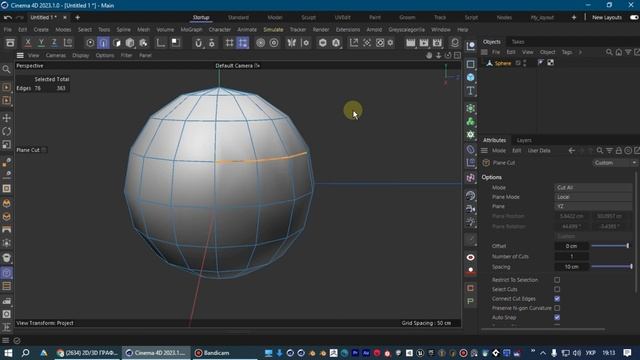
Task: Open the Plane Mode dropdown showing Local
Action: [x=593, y=197]
